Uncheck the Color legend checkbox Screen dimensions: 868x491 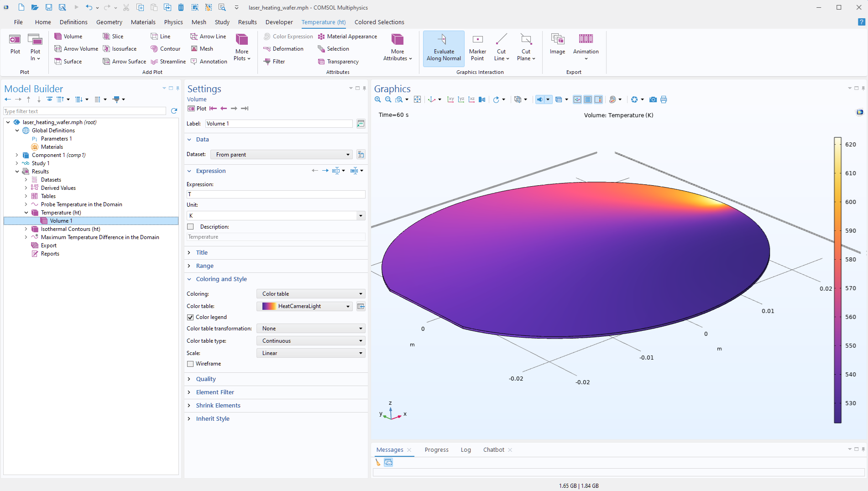[x=190, y=317]
